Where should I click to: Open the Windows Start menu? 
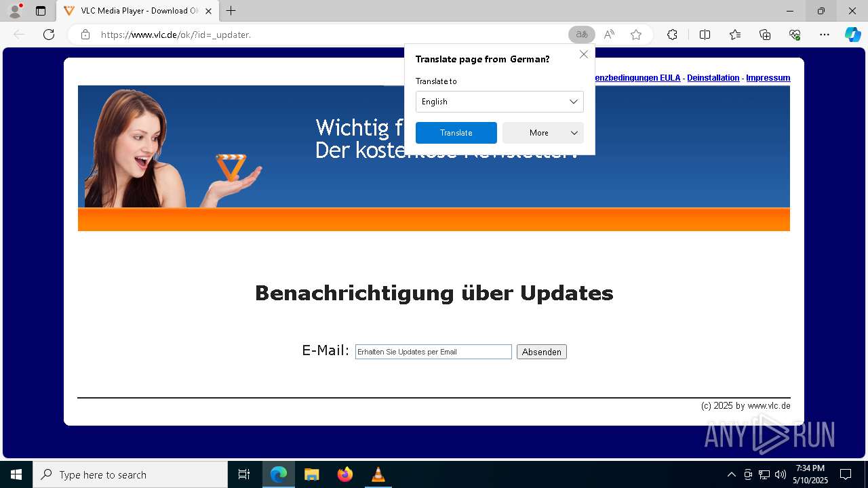pyautogui.click(x=16, y=474)
